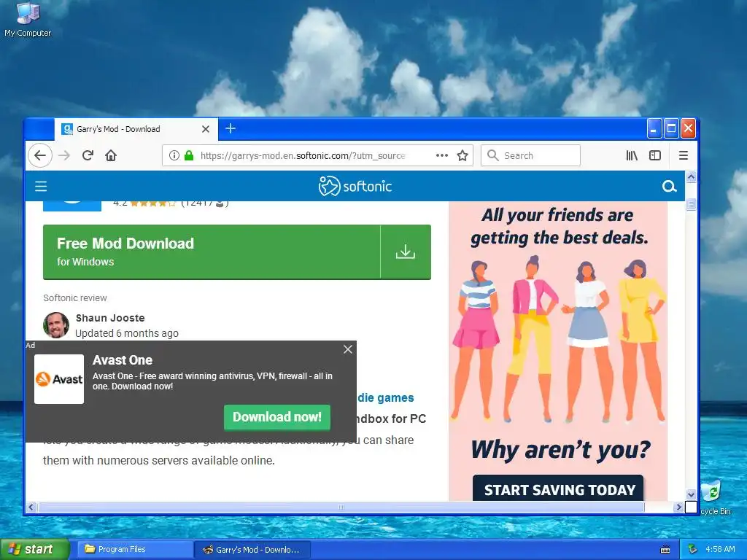This screenshot has width=747, height=560.
Task: Open the 'die games' hyperlink
Action: [386, 397]
